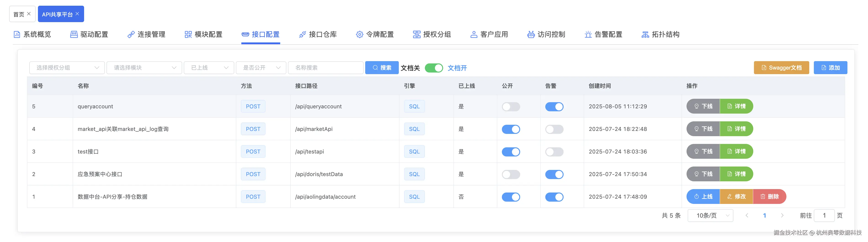Close the API共享平台 tab

coord(77,14)
